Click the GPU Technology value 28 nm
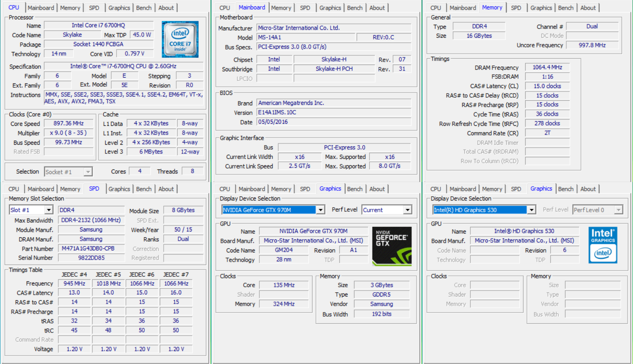 click(284, 260)
